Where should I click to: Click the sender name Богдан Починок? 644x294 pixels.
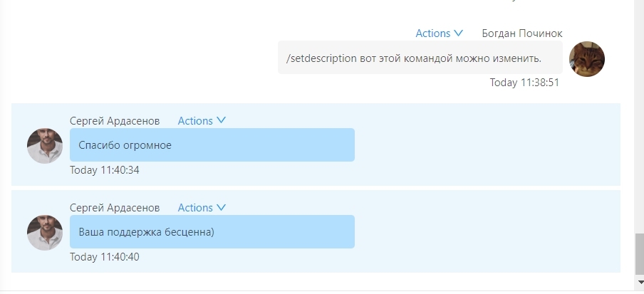(521, 33)
